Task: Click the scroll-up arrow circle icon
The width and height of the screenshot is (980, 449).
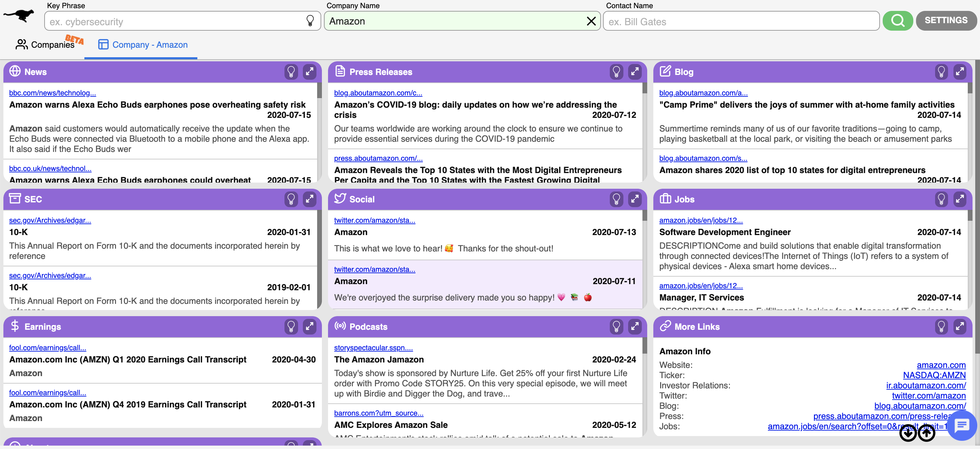Action: [926, 433]
